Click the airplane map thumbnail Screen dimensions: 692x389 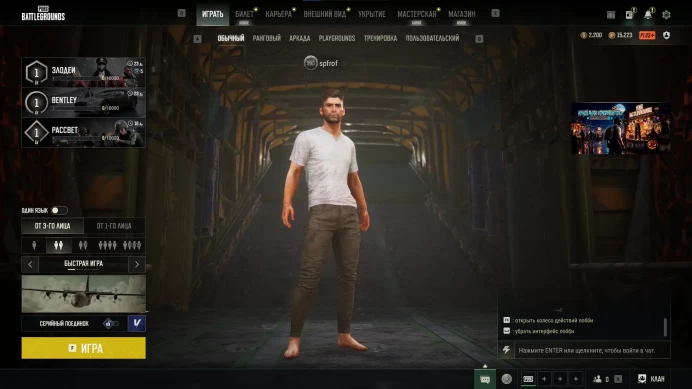83,294
